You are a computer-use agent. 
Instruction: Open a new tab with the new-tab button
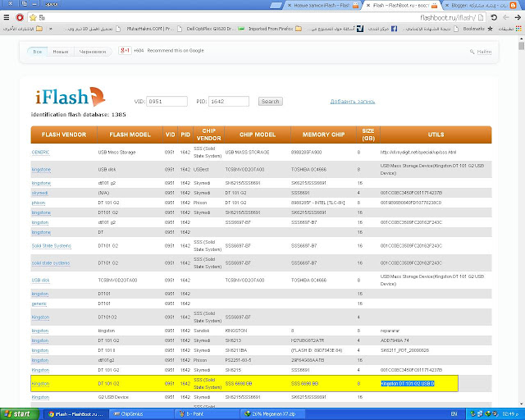click(276, 6)
